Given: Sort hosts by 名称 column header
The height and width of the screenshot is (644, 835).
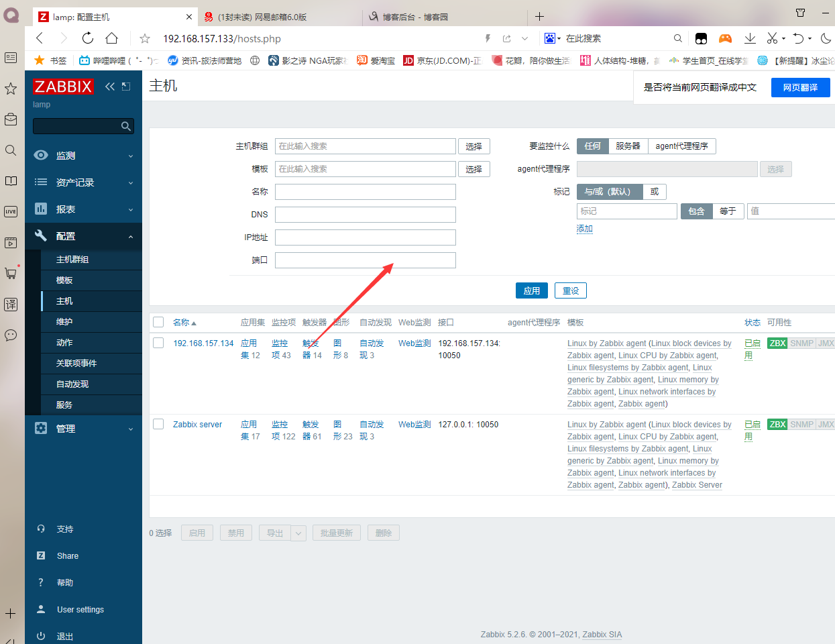Looking at the screenshot, I should 184,322.
